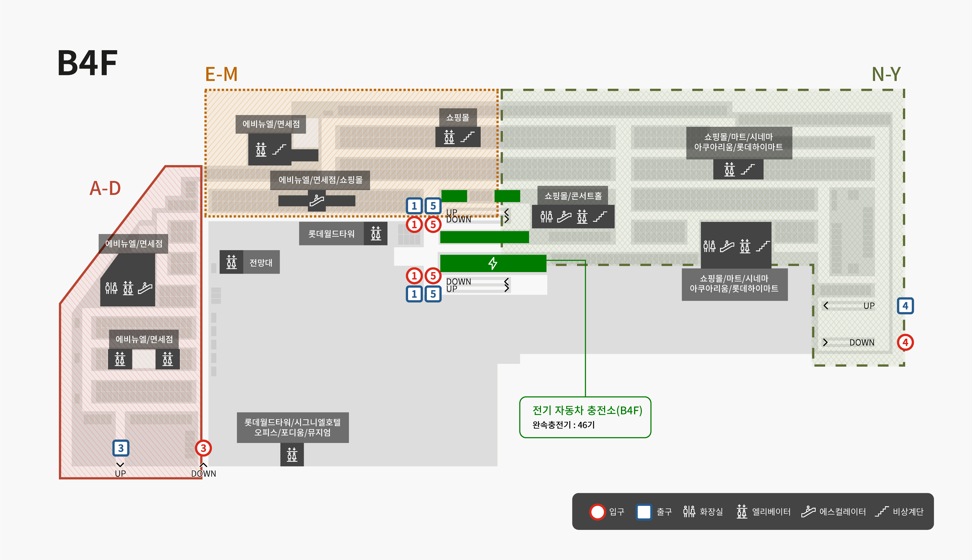972x560 pixels.
Task: Click elevator icon under E-M 에비뉴엘/면세점 label
Action: point(261,149)
